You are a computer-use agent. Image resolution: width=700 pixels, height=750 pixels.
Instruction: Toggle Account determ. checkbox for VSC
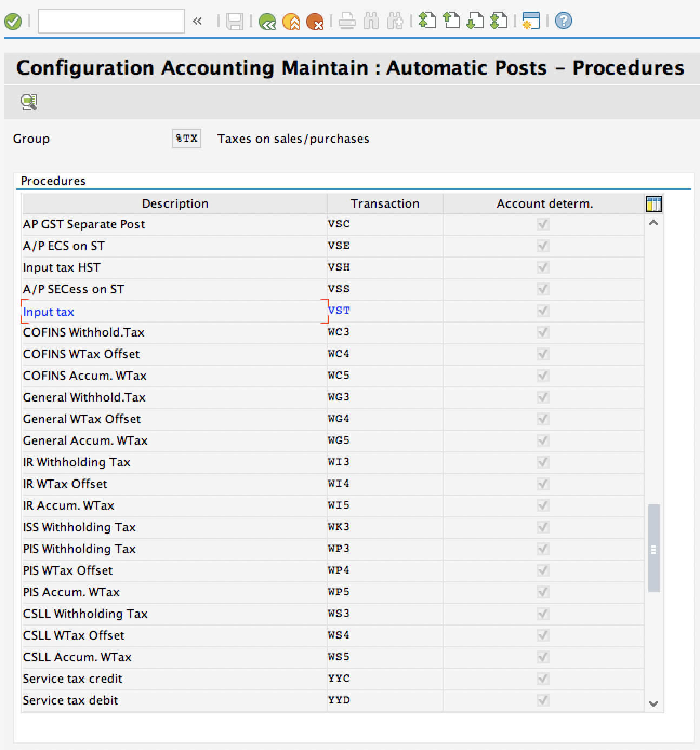(x=543, y=224)
